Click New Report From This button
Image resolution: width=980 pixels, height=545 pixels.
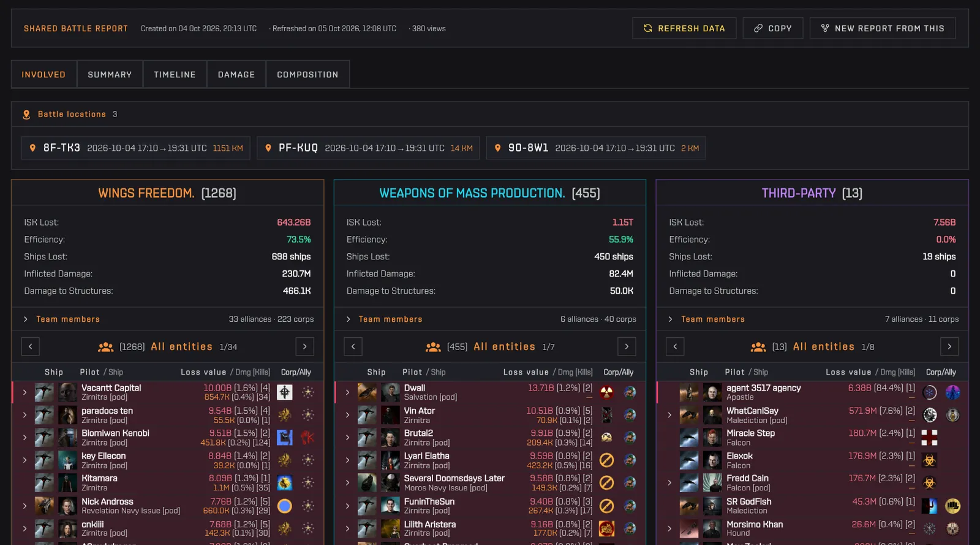pos(883,28)
